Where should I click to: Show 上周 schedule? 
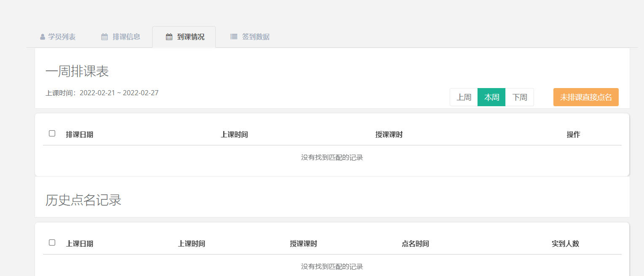pos(464,97)
